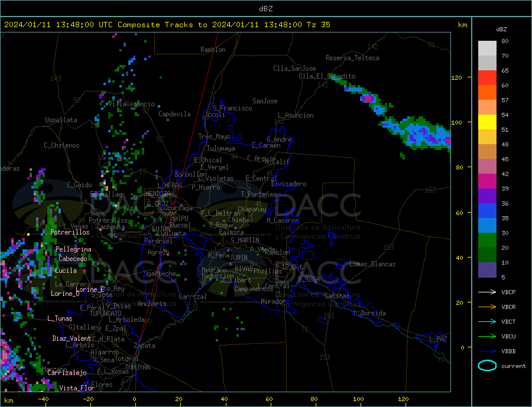Screen dimensions: 532x407
Task: Click the Diaz_Valent label
Action: click(x=72, y=338)
